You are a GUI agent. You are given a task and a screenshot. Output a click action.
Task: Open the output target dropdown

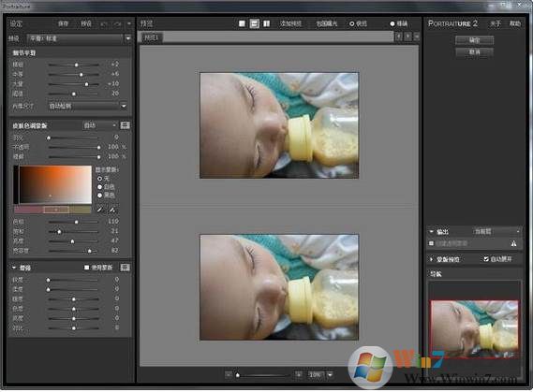497,231
